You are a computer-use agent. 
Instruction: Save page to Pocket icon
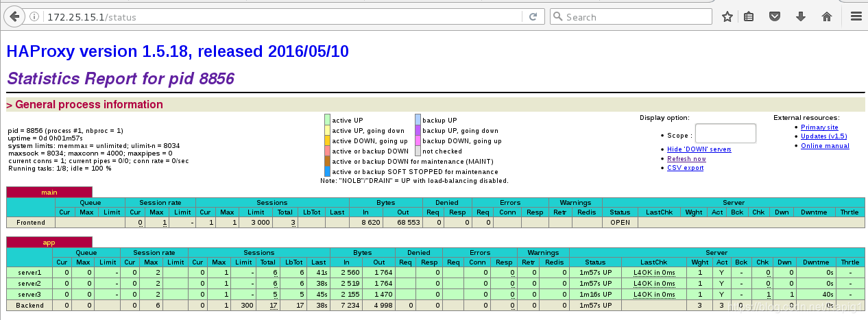coord(774,16)
